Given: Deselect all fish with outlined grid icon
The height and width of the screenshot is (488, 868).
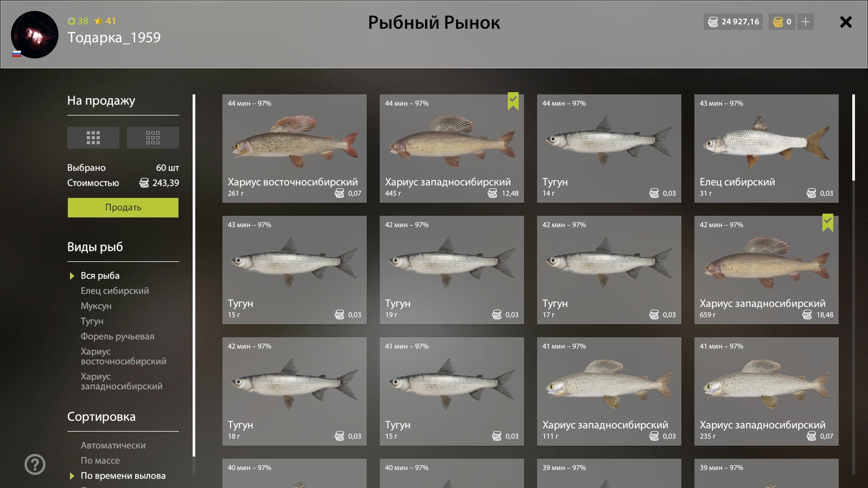Looking at the screenshot, I should (x=153, y=138).
